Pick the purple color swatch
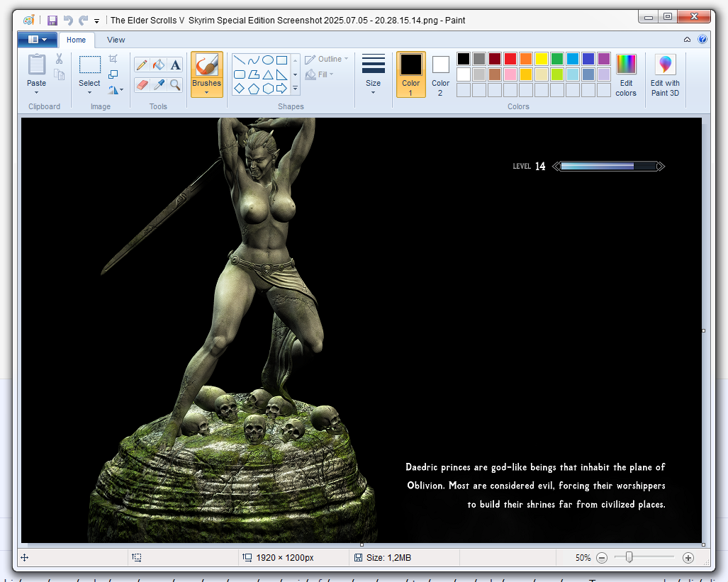This screenshot has height=582, width=728. (603, 59)
